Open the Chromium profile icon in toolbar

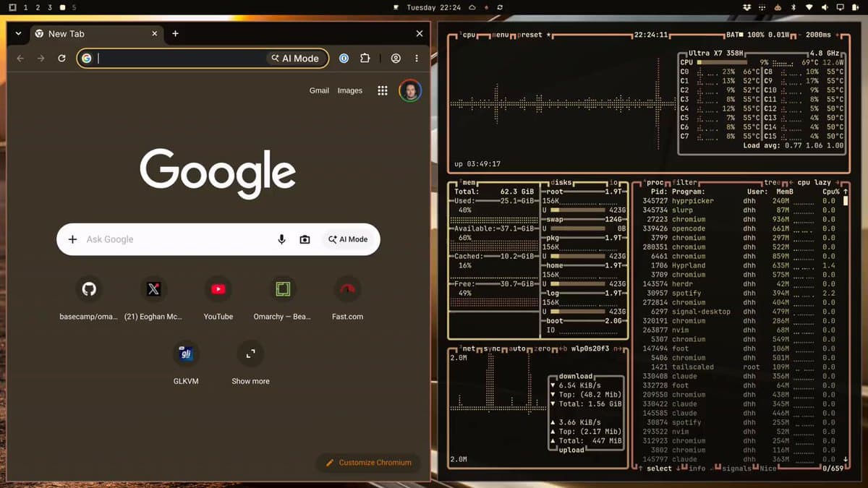pos(396,59)
